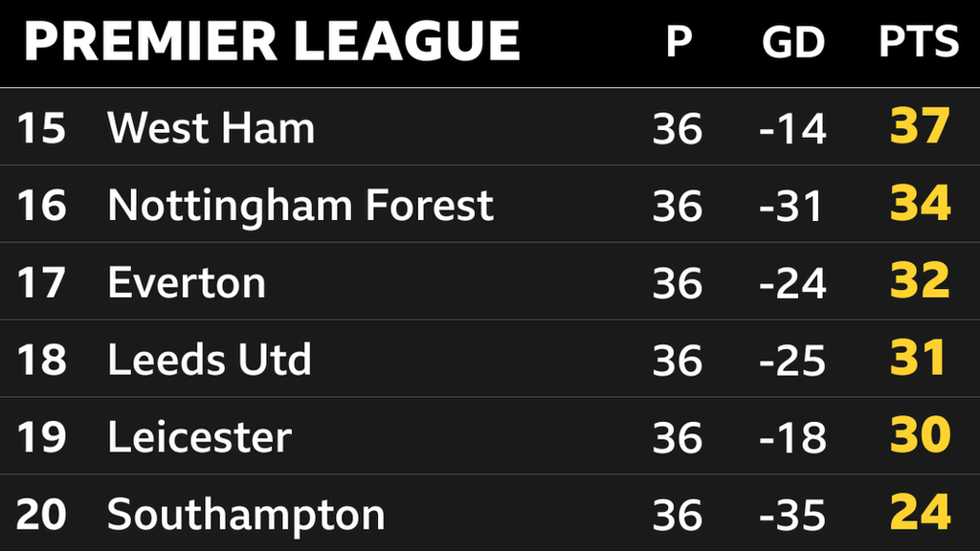Select position number 20 in the table

pos(41,516)
